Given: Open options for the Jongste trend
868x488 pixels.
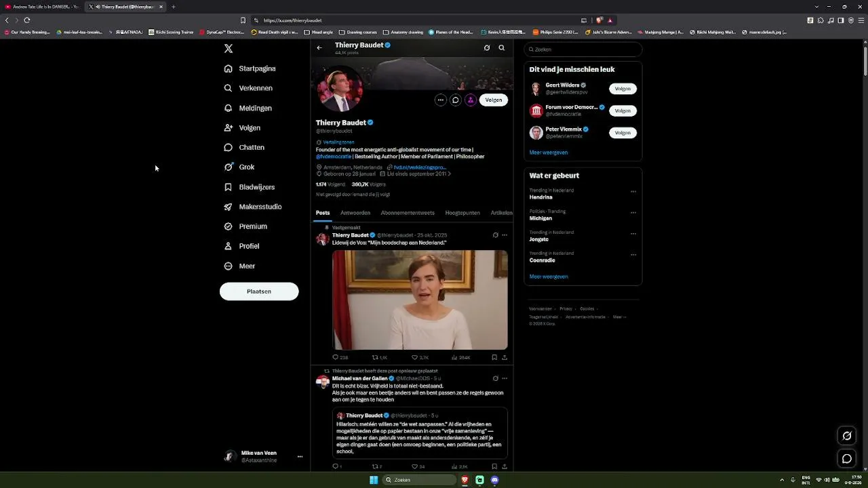Looking at the screenshot, I should [x=633, y=234].
